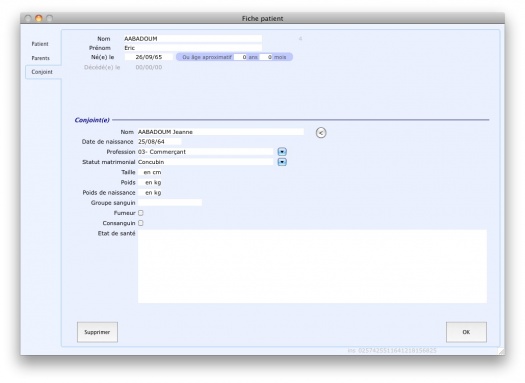
Task: Click the patient Nom field AABADOUM
Action: (193, 39)
